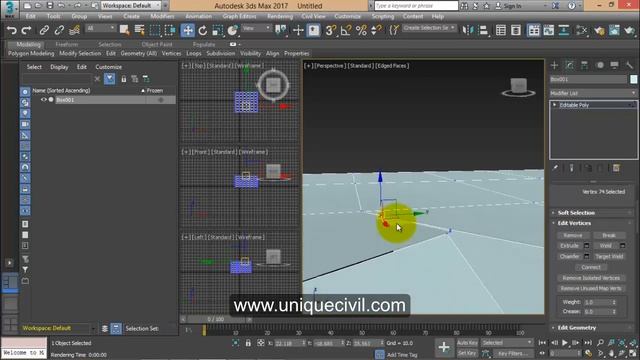
Task: Expand Editable Poly in modifier stack
Action: [555, 105]
